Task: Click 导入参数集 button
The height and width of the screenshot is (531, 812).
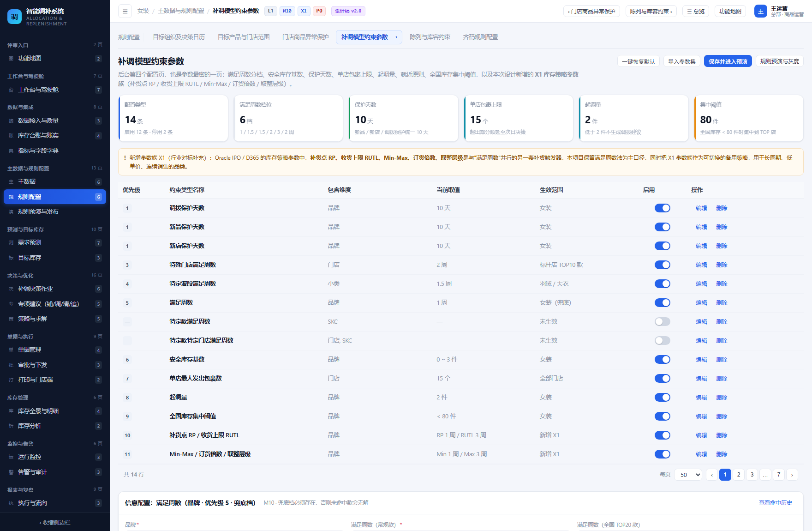Action: pyautogui.click(x=681, y=61)
